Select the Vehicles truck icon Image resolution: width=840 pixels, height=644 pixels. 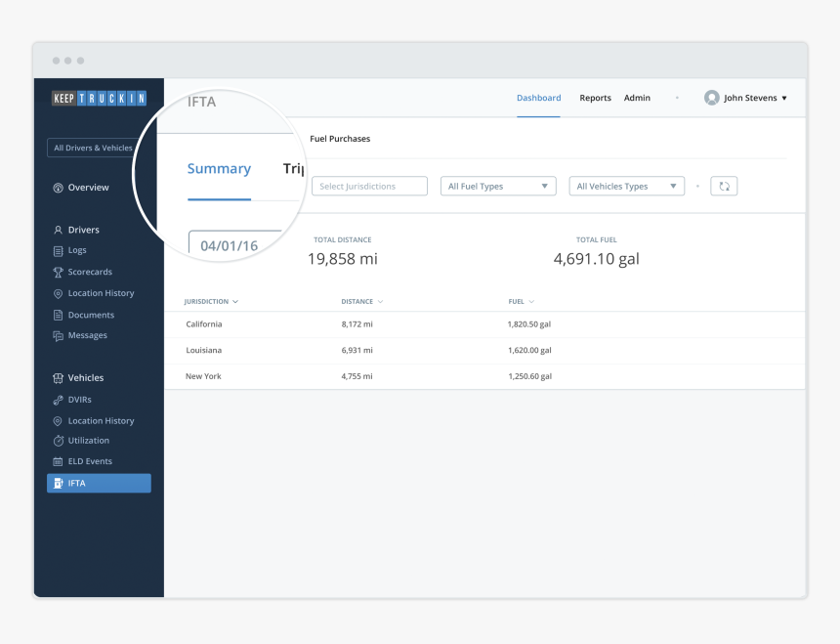(x=61, y=377)
